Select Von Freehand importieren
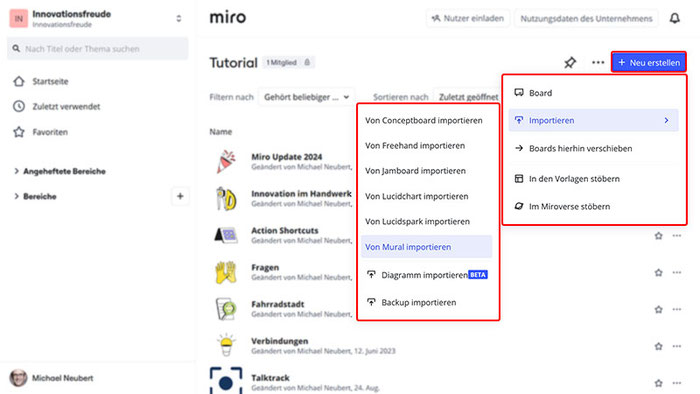700x394 pixels. coord(426,145)
